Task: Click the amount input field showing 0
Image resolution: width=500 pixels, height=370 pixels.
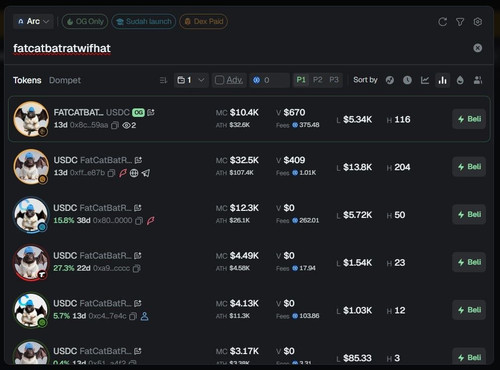Action: point(269,80)
